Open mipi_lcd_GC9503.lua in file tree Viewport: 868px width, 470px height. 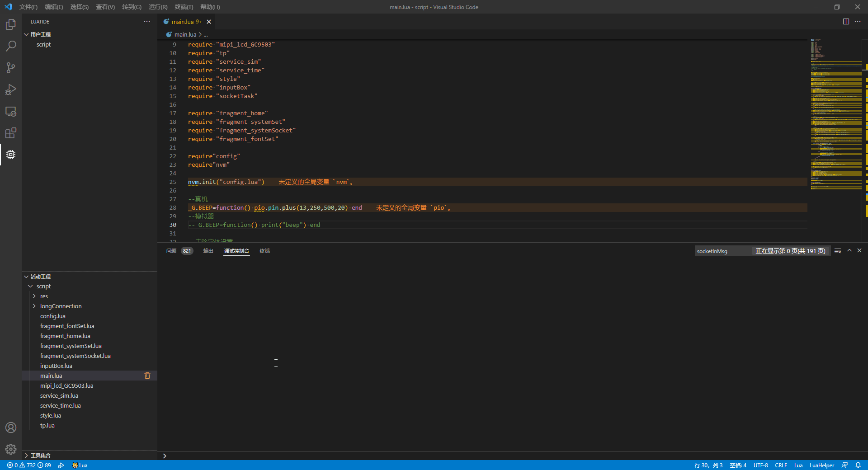coord(66,386)
